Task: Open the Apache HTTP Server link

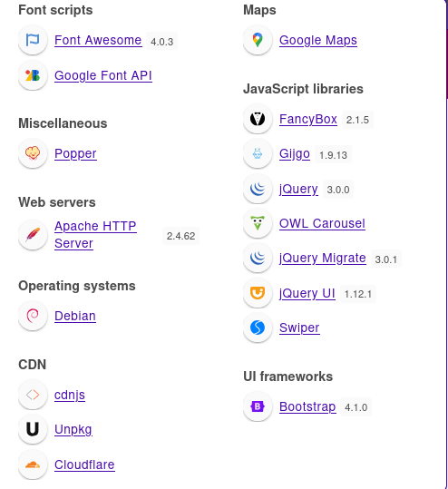Action: tap(95, 234)
